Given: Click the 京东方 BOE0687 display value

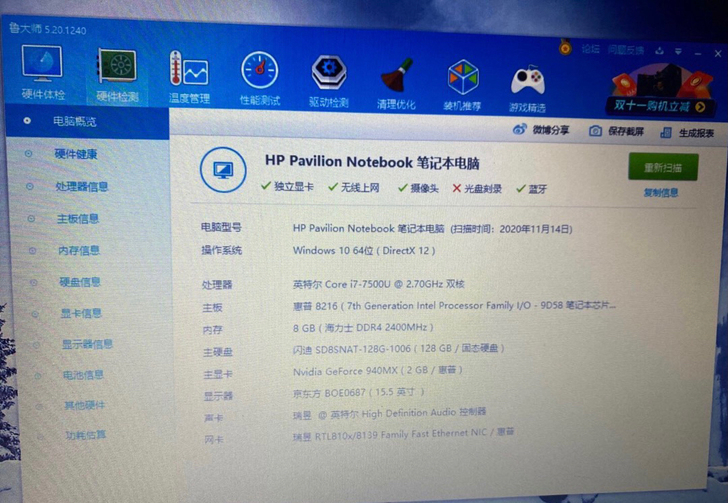Looking at the screenshot, I should point(358,392).
